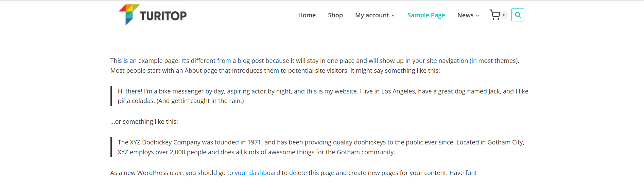The image size is (644, 191).
Task: Click the News menu label
Action: [x=465, y=15]
